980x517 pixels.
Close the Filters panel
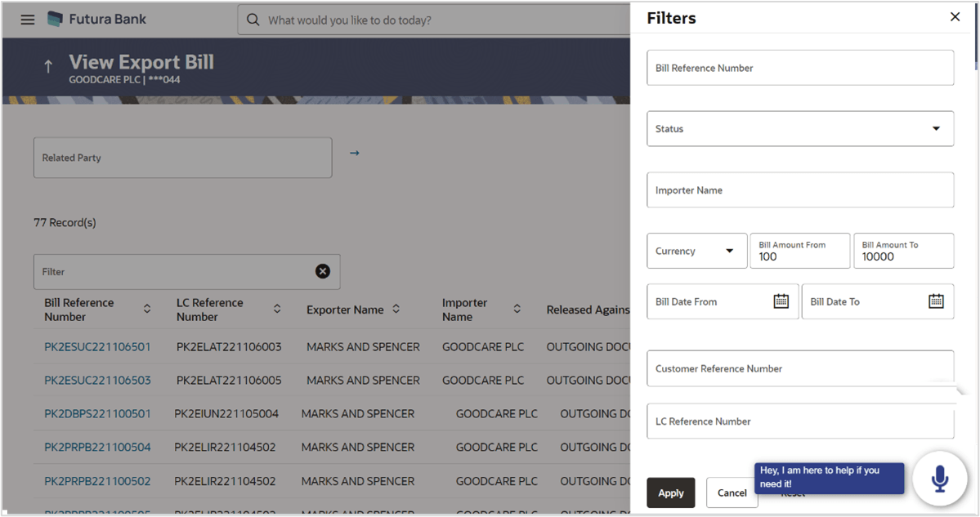point(955,16)
